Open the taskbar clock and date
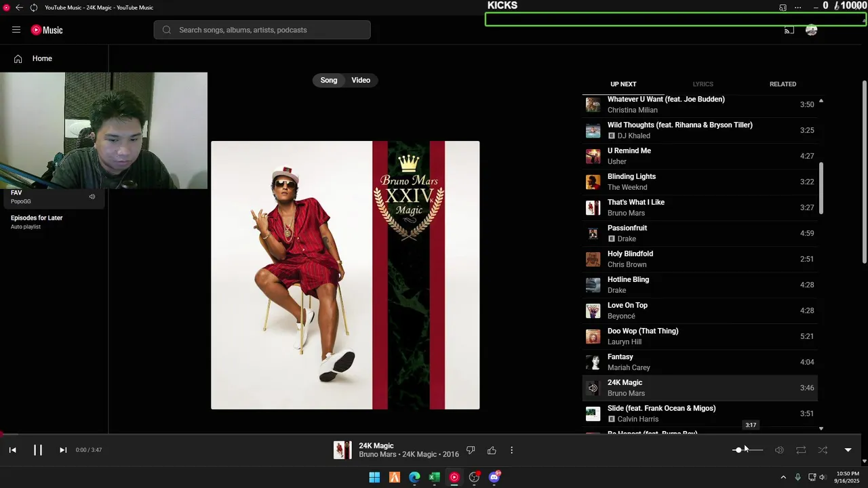The height and width of the screenshot is (488, 868). [848, 477]
